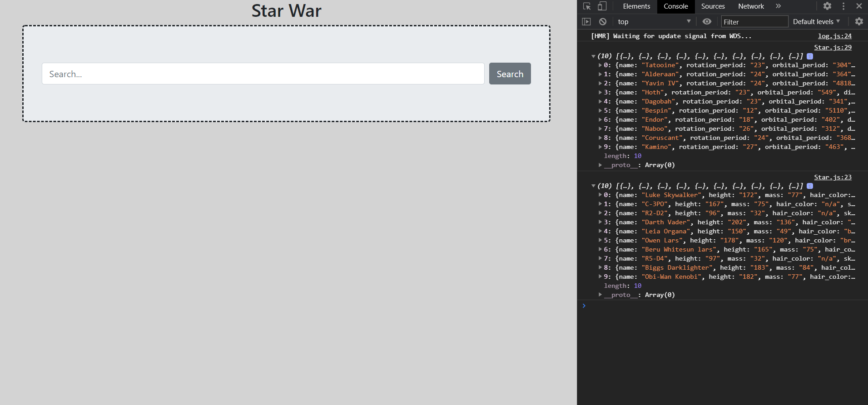868x405 pixels.
Task: Expand the R5-D4 object entry
Action: tap(600, 259)
